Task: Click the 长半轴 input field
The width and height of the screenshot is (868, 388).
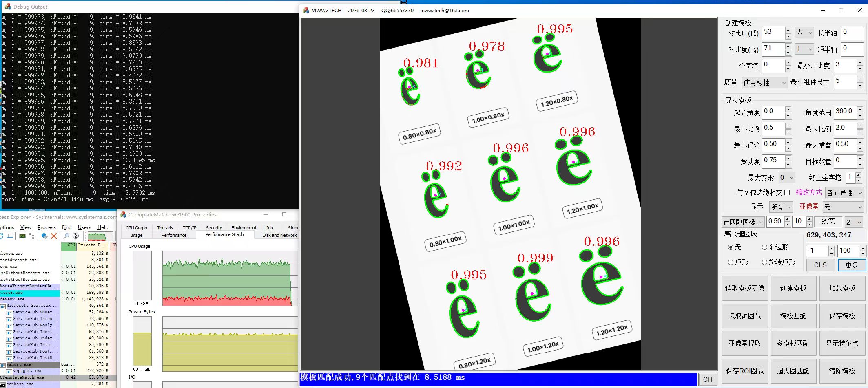Action: pos(852,33)
